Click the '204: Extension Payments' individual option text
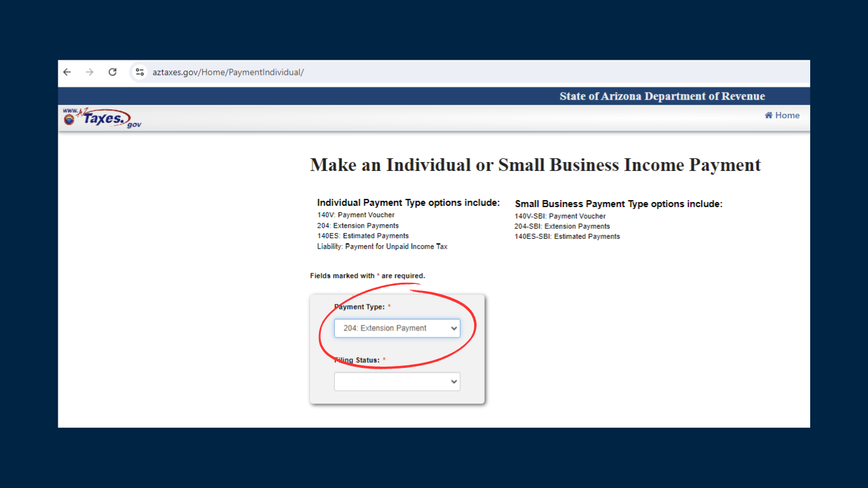This screenshot has height=488, width=868. point(358,226)
